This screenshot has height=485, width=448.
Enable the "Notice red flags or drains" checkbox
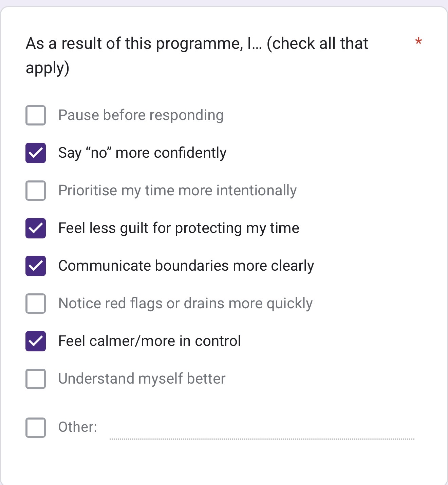[36, 304]
